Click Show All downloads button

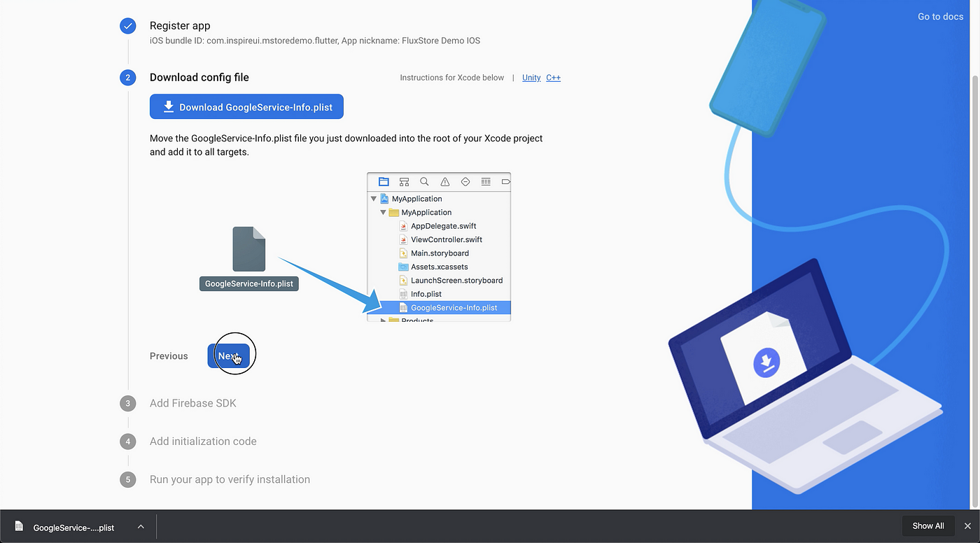pyautogui.click(x=928, y=526)
